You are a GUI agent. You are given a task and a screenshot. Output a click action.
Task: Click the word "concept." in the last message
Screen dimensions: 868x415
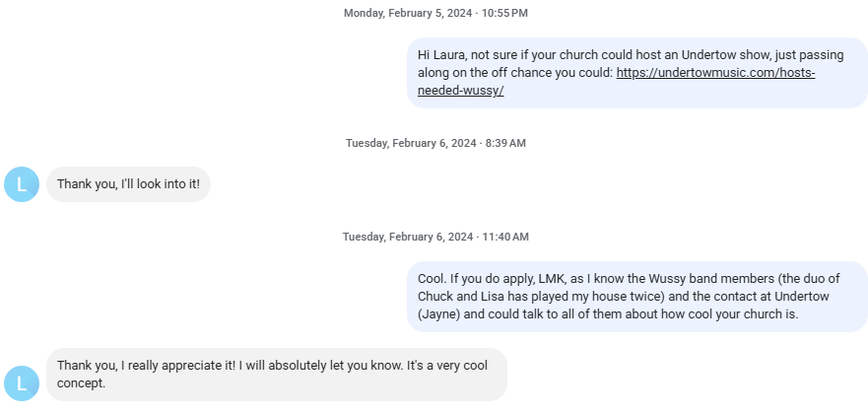[x=81, y=383]
